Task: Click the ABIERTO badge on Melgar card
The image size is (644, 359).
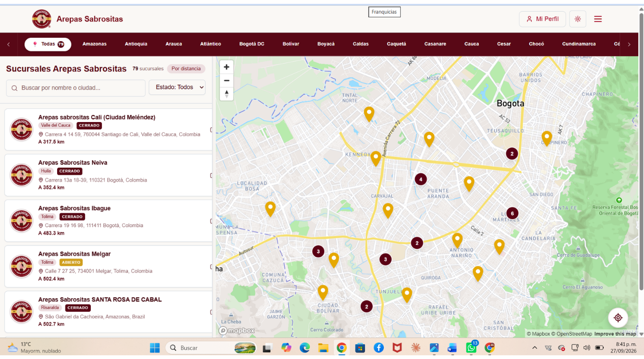Action: [71, 262]
